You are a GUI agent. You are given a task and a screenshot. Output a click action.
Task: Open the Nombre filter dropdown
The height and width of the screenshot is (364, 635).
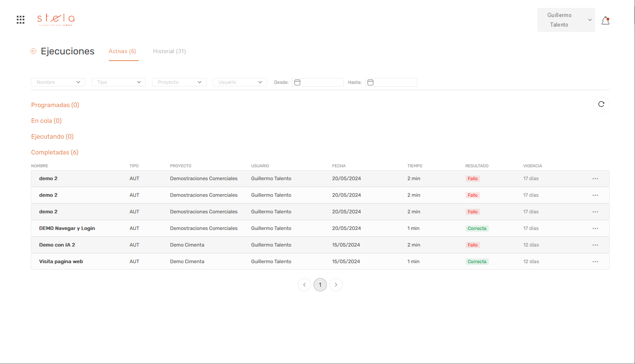click(x=57, y=82)
